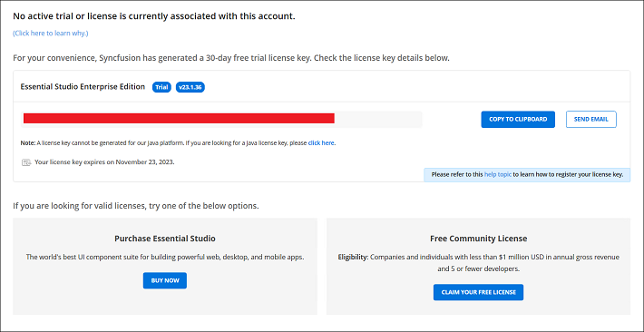Open the 'help topic' link
Screen dimensions: 644x332
point(498,174)
